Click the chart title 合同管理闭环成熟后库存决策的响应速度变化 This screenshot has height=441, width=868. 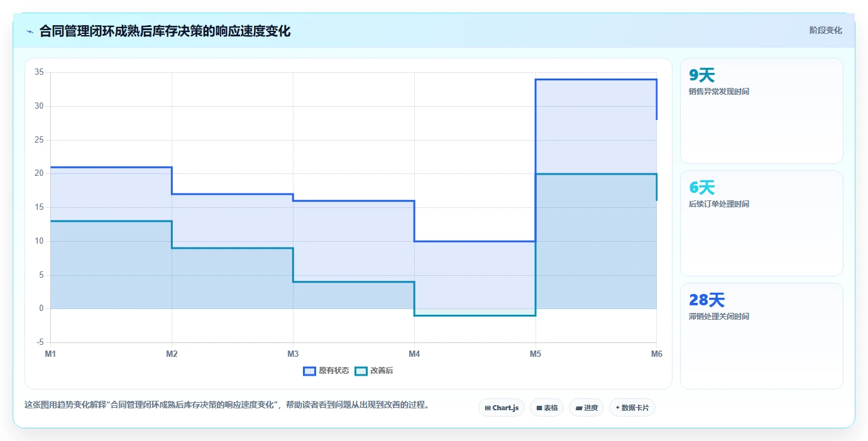tap(165, 31)
